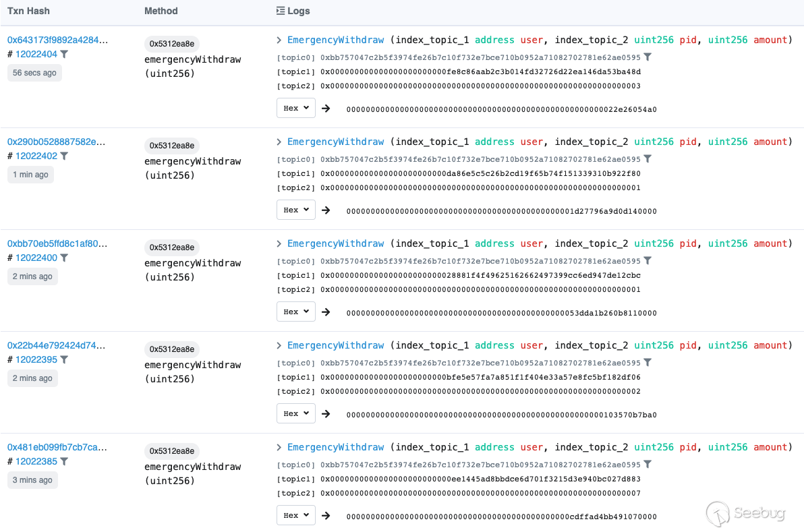Click 0x5312ea8e method badge in second row

point(172,146)
